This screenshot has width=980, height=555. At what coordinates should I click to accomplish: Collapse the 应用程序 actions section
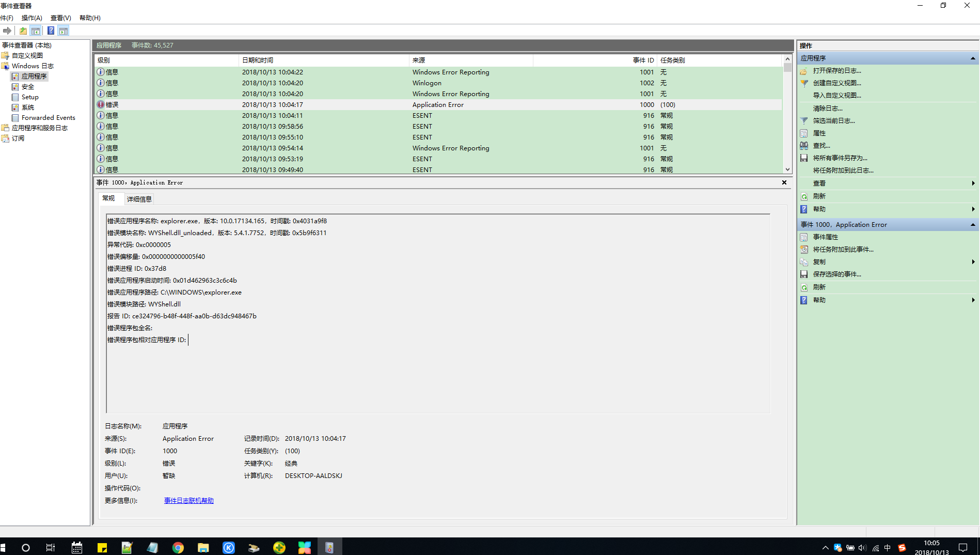pos(973,58)
